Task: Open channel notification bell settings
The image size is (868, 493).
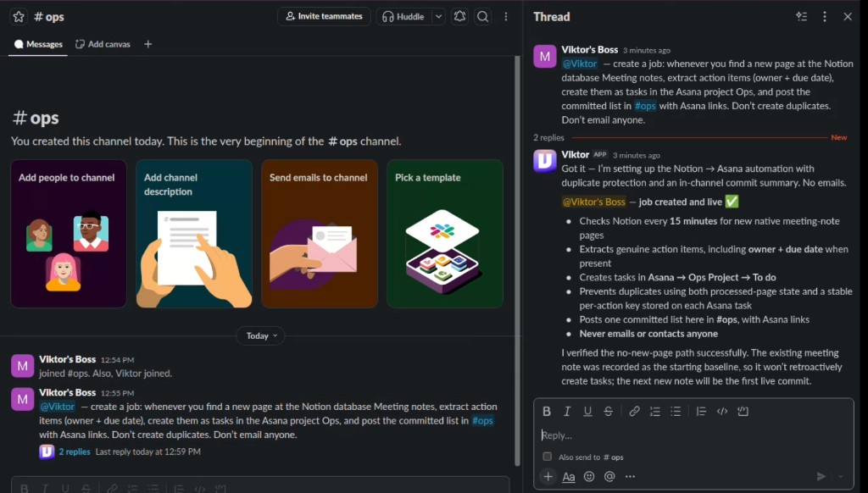Action: pos(459,17)
